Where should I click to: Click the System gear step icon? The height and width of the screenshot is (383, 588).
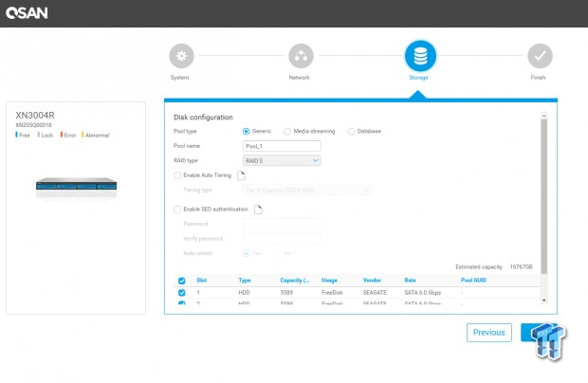(179, 54)
